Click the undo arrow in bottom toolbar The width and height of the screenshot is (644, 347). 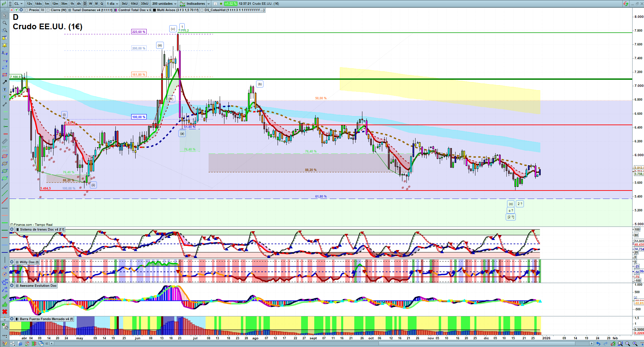click(x=598, y=344)
